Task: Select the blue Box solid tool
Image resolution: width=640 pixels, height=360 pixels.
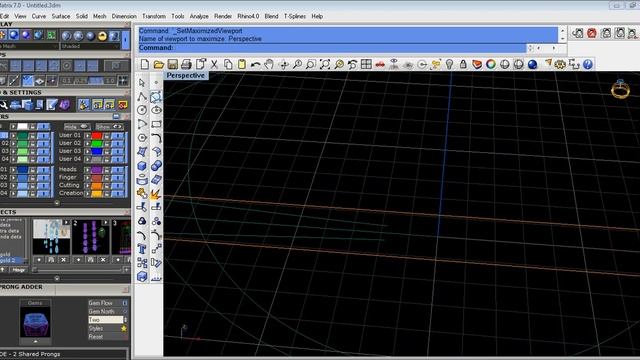Action: pos(142,166)
